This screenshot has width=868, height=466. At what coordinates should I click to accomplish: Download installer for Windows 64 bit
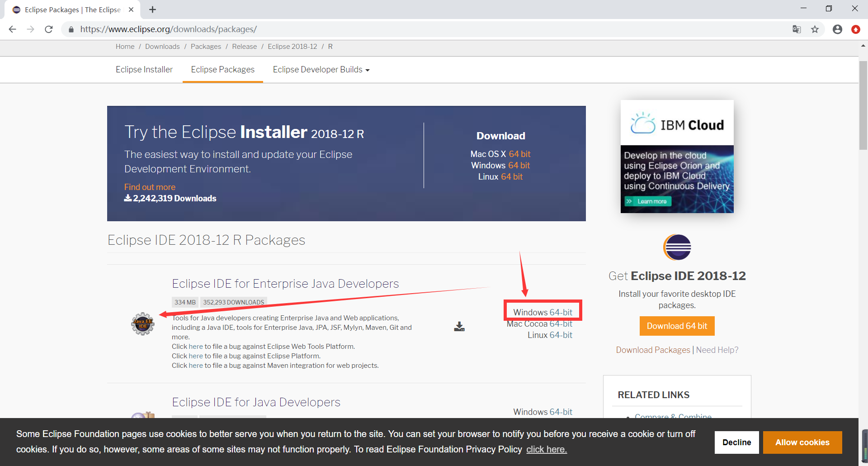(519, 166)
